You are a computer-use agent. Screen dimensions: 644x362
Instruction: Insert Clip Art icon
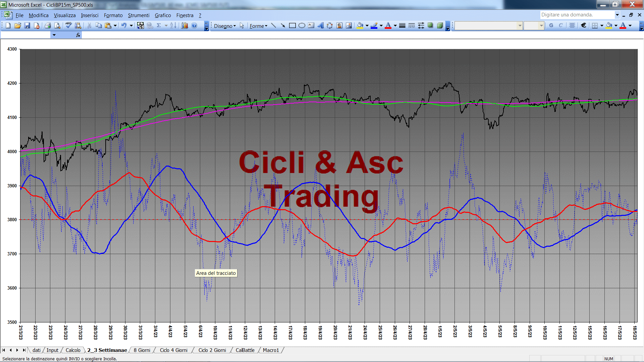coord(339,25)
